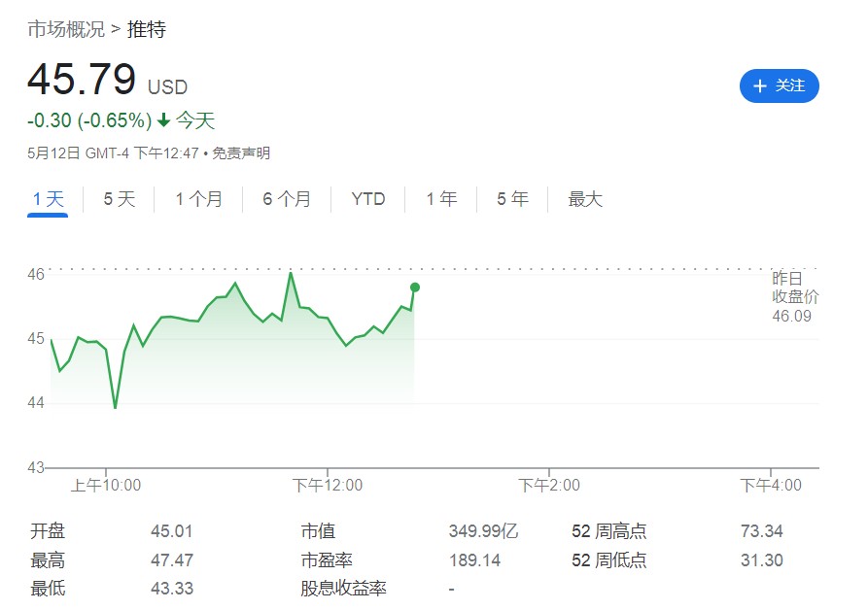
Task: Click the 关注 follow button
Action: (x=779, y=85)
